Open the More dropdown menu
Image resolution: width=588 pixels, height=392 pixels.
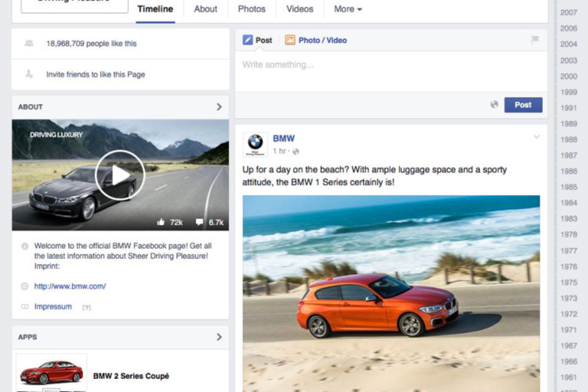pyautogui.click(x=348, y=9)
